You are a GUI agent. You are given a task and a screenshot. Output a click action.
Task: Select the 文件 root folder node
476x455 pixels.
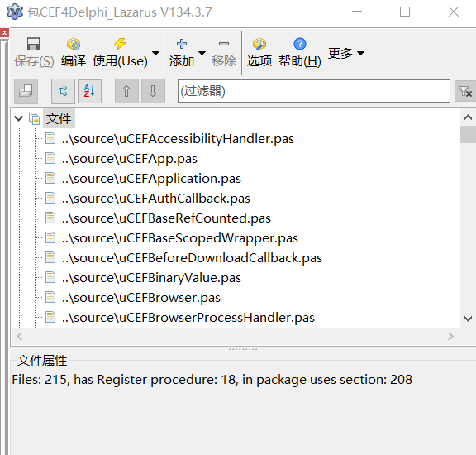(x=59, y=118)
